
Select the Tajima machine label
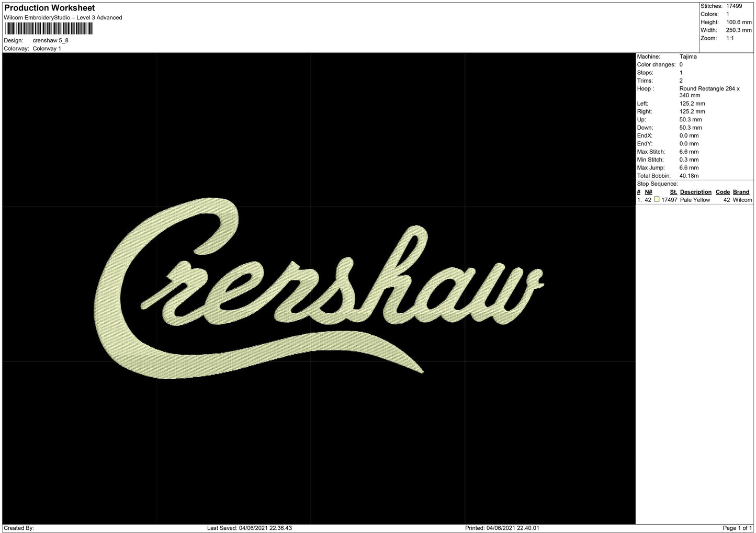(x=688, y=56)
